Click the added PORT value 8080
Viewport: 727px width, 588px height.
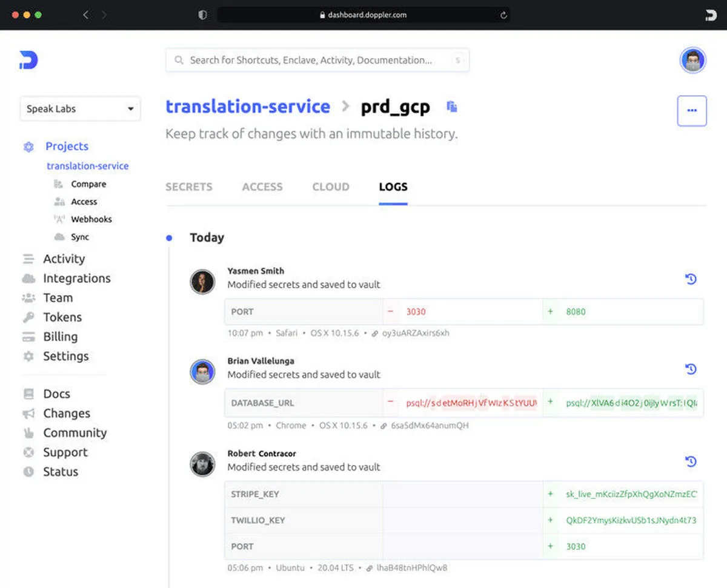[576, 312]
